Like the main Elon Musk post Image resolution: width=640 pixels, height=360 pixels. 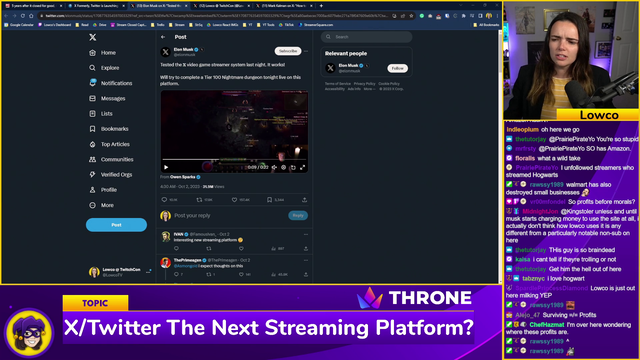pos(234,200)
